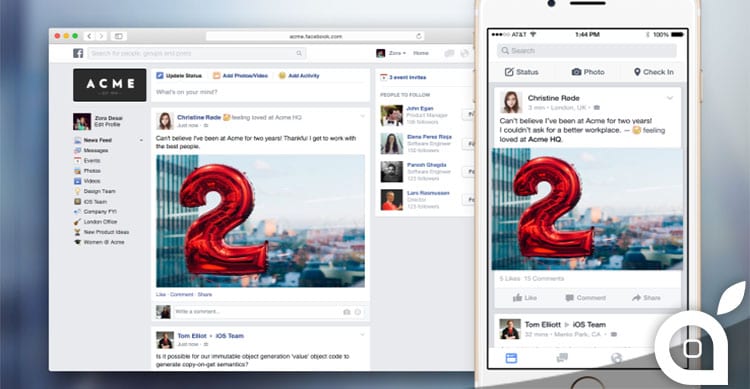Choose Add Photos/Video in composer
This screenshot has height=389, width=750.
[x=240, y=76]
